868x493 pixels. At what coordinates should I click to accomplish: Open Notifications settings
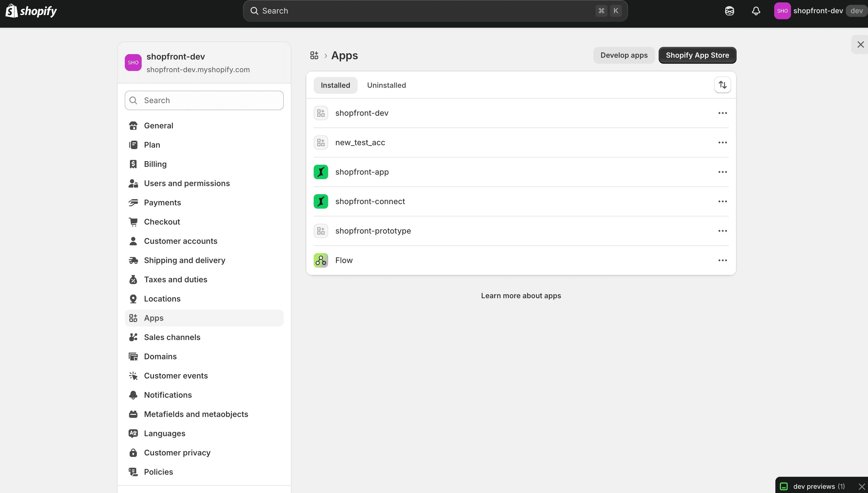coord(204,395)
